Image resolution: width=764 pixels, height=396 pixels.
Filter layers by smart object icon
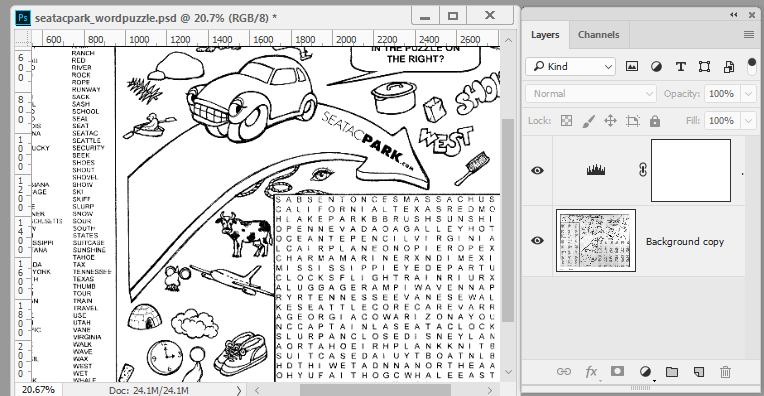click(x=729, y=67)
